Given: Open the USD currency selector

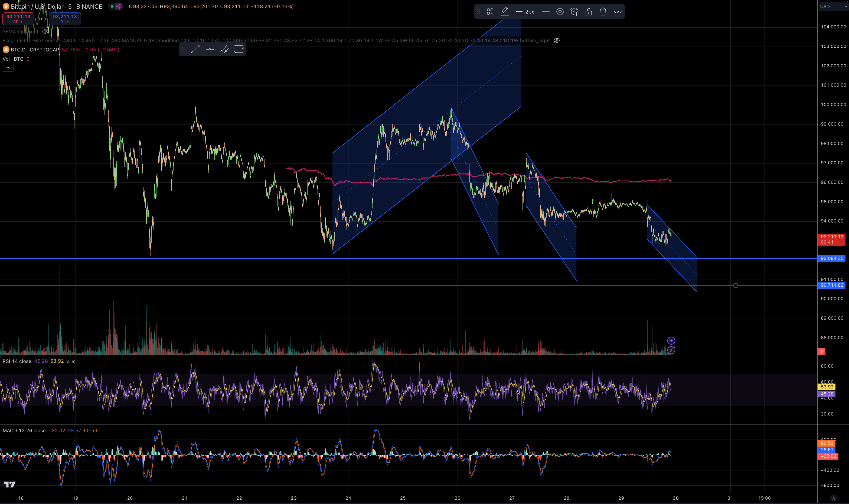Looking at the screenshot, I should coord(832,6).
